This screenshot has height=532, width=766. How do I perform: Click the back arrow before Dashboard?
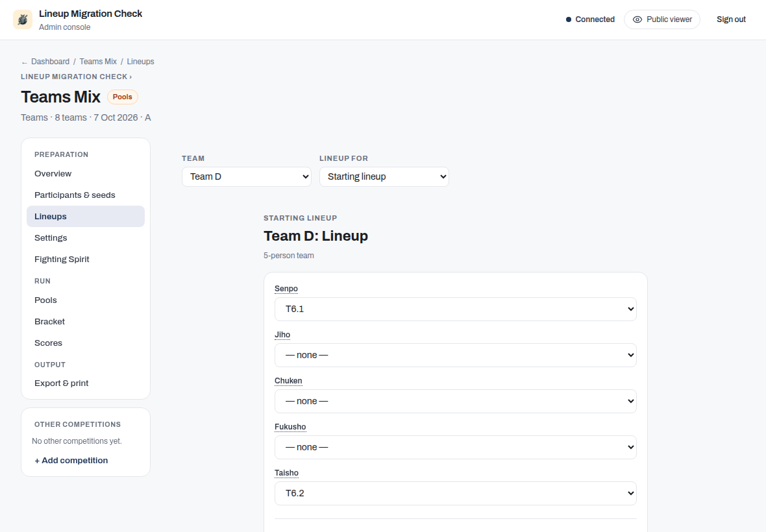click(x=25, y=62)
